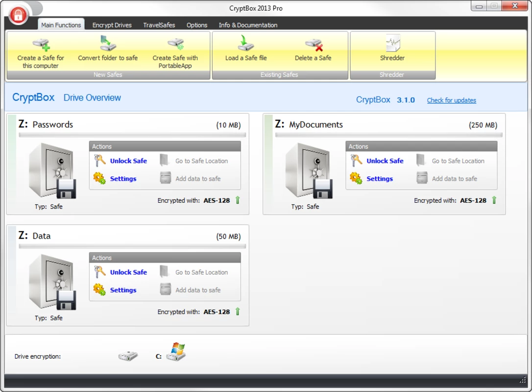Unlock the Data safe
The image size is (532, 392).
[128, 272]
